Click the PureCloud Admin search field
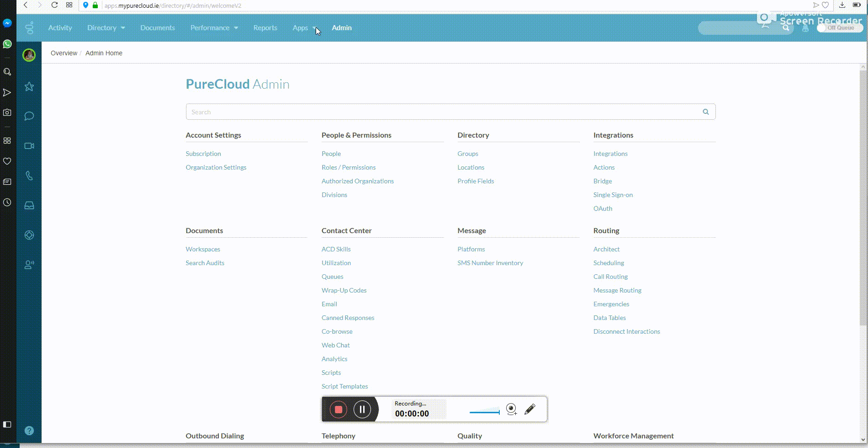The image size is (868, 448). (x=443, y=112)
